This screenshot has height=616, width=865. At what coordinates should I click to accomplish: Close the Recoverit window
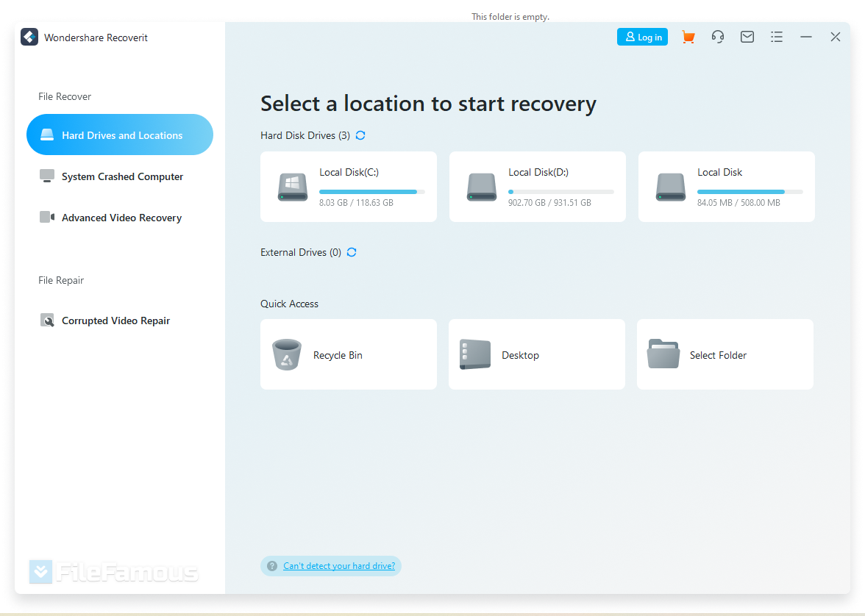(836, 37)
